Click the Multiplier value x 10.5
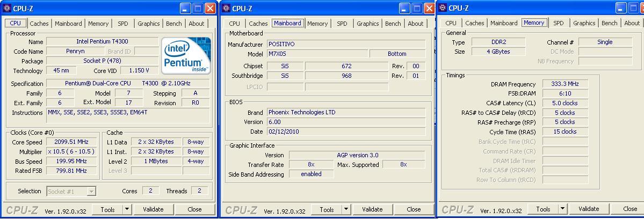The height and width of the screenshot is (219, 644). point(71,151)
